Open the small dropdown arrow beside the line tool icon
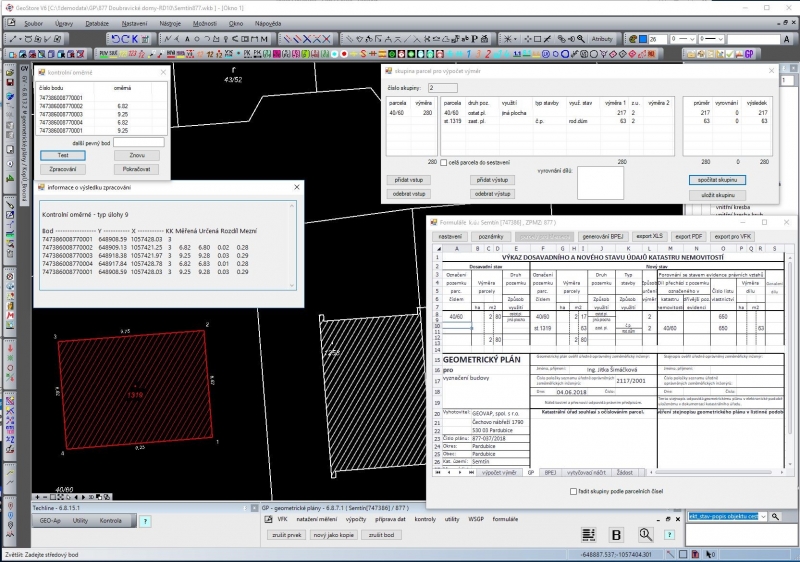The height and width of the screenshot is (562, 800). pyautogui.click(x=20, y=39)
